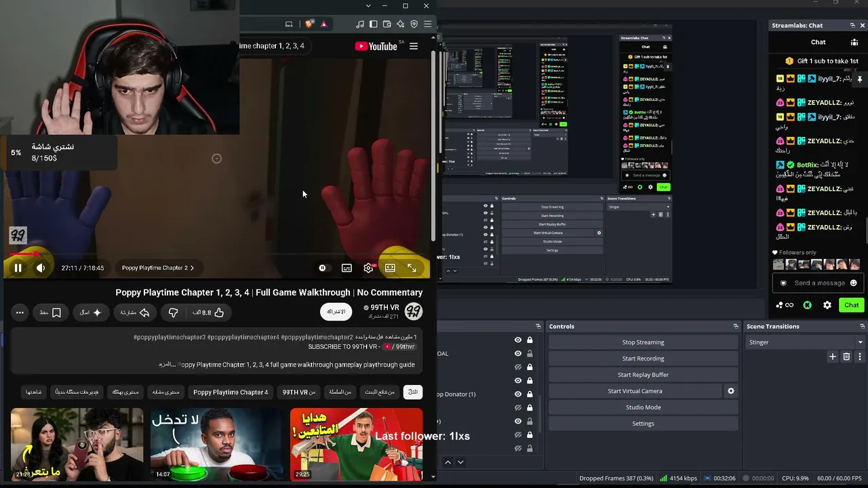Image resolution: width=868 pixels, height=488 pixels.
Task: Open the green-sweater gifts video thumbnail
Action: click(x=357, y=444)
